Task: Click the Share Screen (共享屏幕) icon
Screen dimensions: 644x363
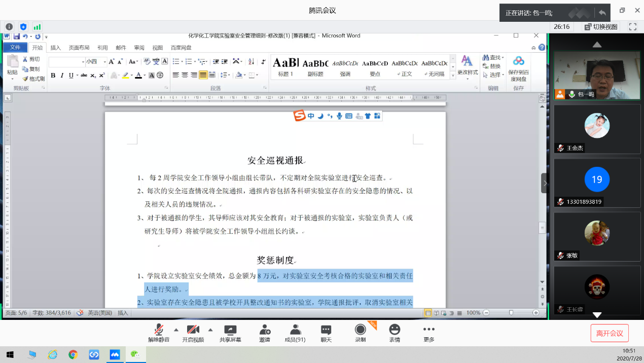Action: coord(230,333)
